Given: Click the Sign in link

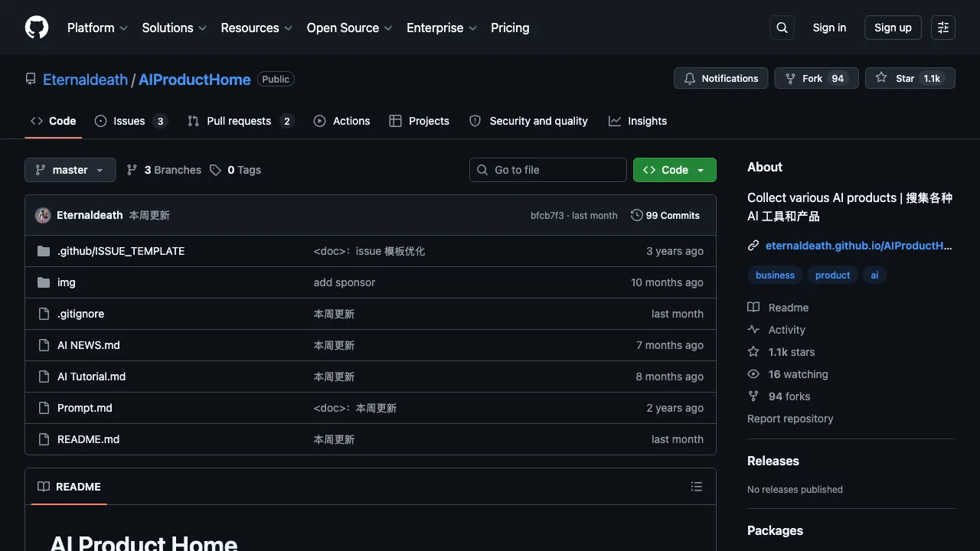Looking at the screenshot, I should tap(829, 28).
